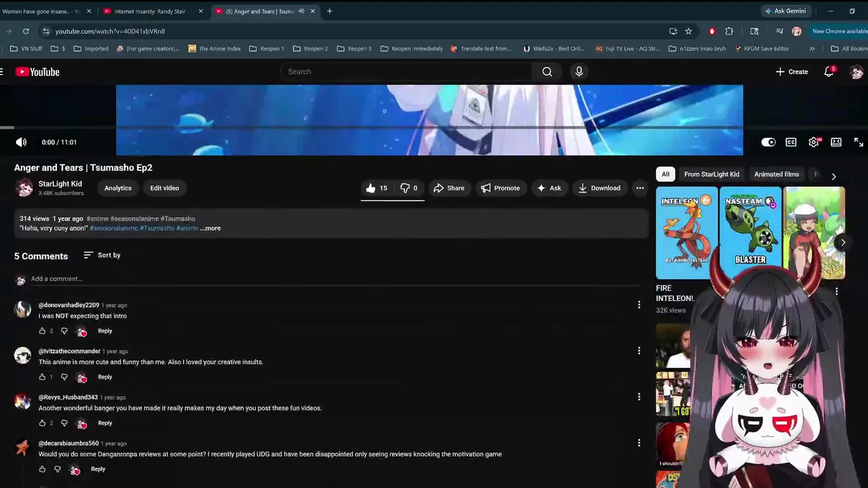Open more actions menu beside Download

(639, 188)
